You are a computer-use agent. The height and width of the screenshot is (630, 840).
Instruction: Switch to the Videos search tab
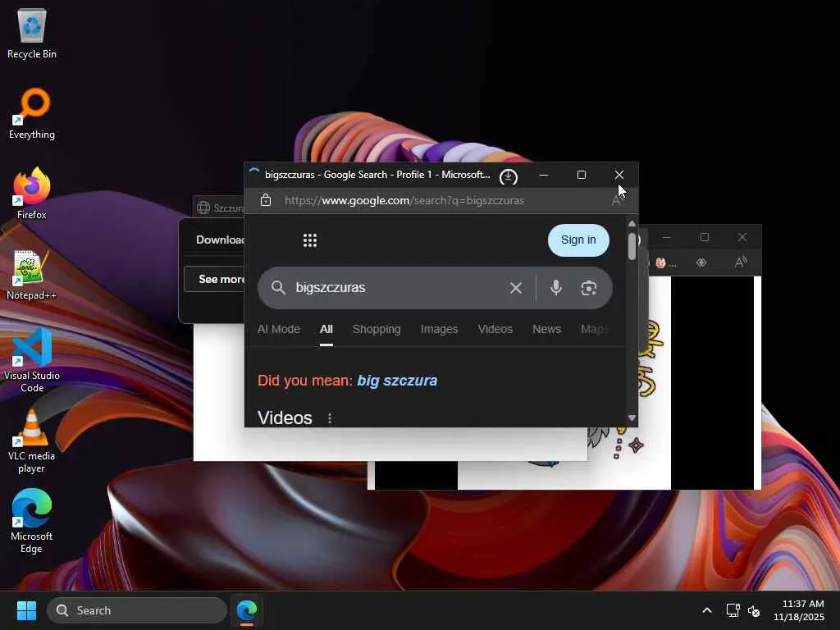495,329
